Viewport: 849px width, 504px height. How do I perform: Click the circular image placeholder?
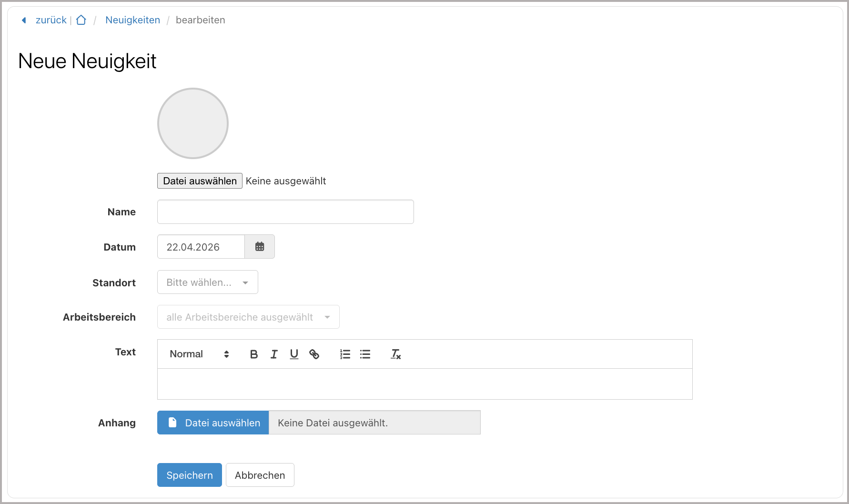(193, 123)
